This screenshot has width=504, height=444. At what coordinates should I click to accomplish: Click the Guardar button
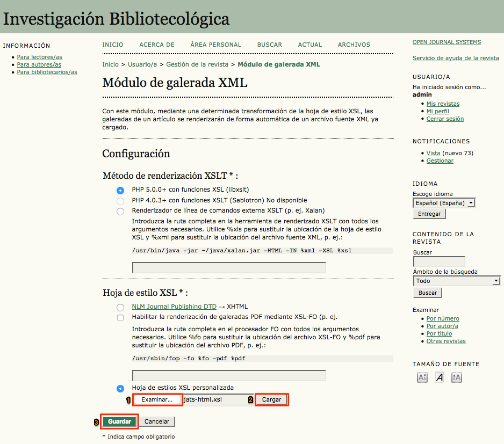click(x=119, y=421)
